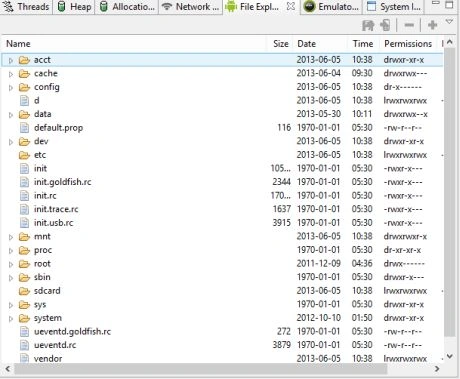Sort by the Date column header
This screenshot has height=379, width=460.
click(x=321, y=44)
